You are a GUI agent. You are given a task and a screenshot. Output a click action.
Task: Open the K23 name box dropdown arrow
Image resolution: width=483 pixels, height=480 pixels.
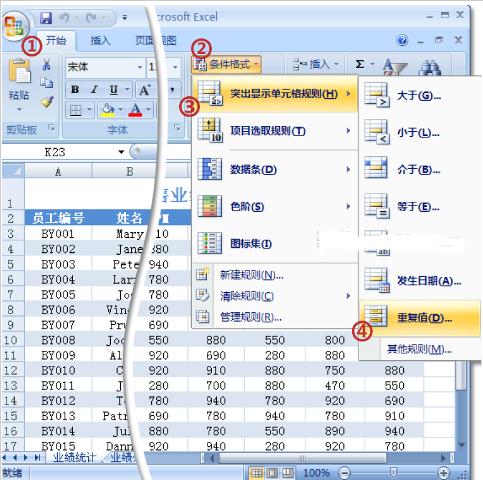click(121, 152)
